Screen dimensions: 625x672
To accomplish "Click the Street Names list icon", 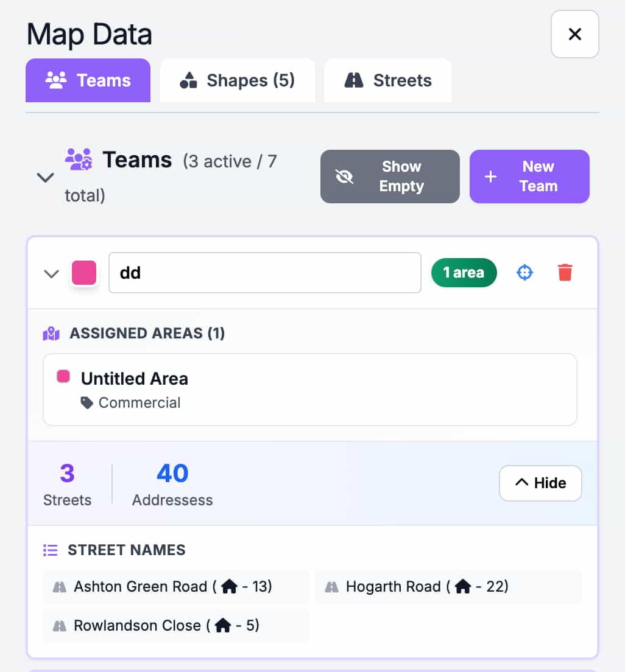I will (x=50, y=550).
